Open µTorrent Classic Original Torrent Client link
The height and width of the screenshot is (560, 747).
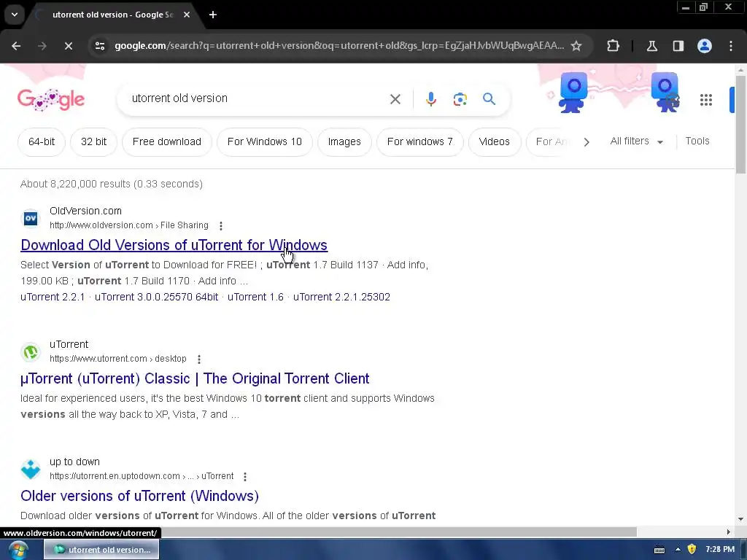pyautogui.click(x=195, y=378)
